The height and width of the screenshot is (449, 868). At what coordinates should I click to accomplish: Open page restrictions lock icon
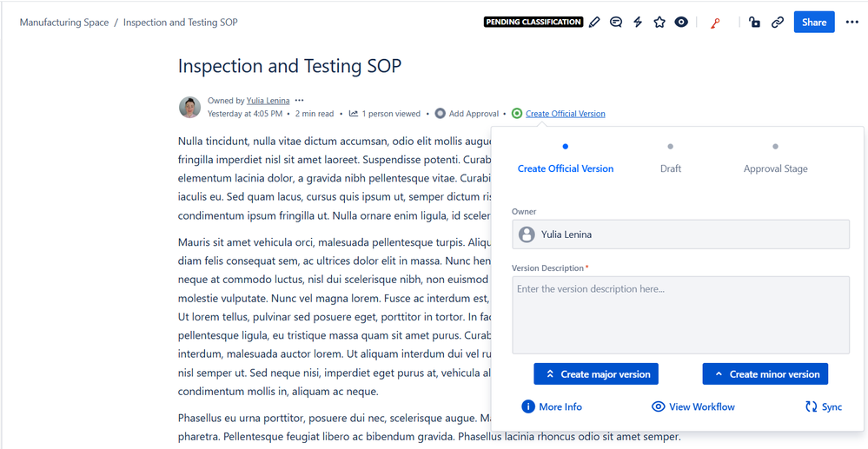[754, 23]
